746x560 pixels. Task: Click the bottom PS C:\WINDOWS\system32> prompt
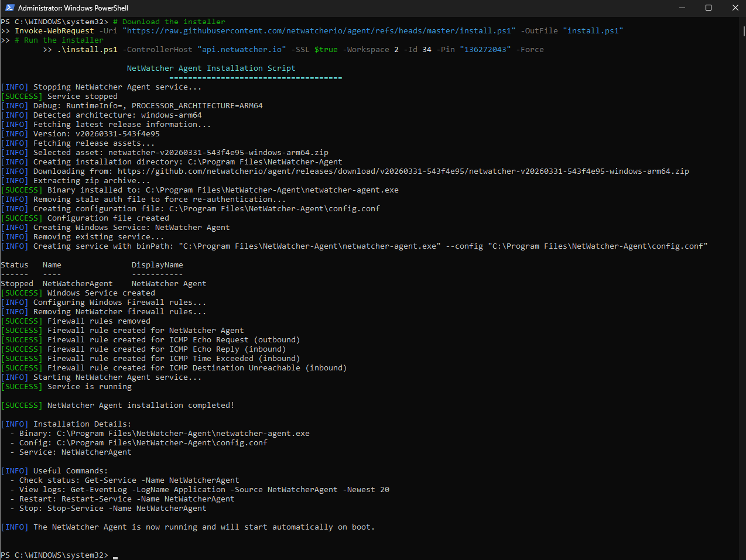click(x=54, y=555)
